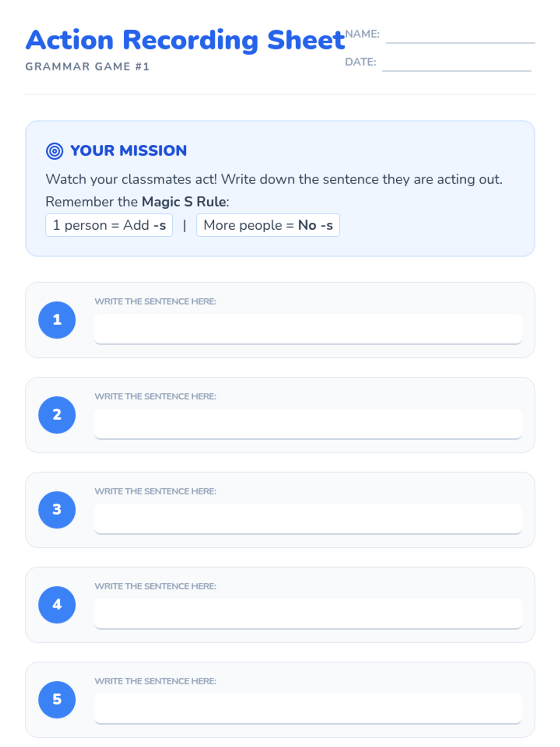Click the number 2 circle badge
This screenshot has height=747, width=560.
tap(57, 415)
